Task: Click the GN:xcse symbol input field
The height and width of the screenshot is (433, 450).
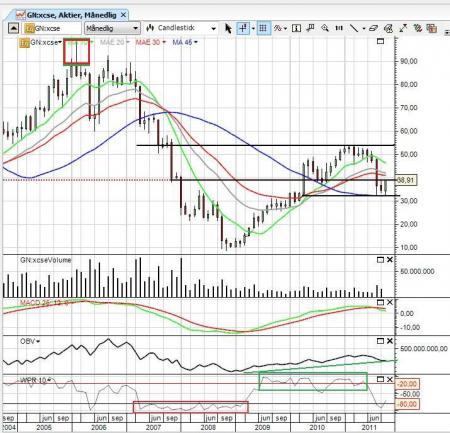Action: tap(53, 28)
